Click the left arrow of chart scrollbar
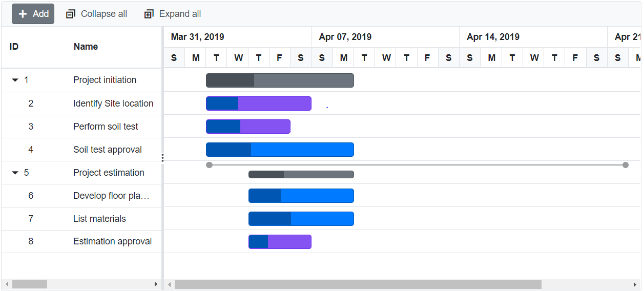Screen dimensions: 644x291 click(170, 284)
